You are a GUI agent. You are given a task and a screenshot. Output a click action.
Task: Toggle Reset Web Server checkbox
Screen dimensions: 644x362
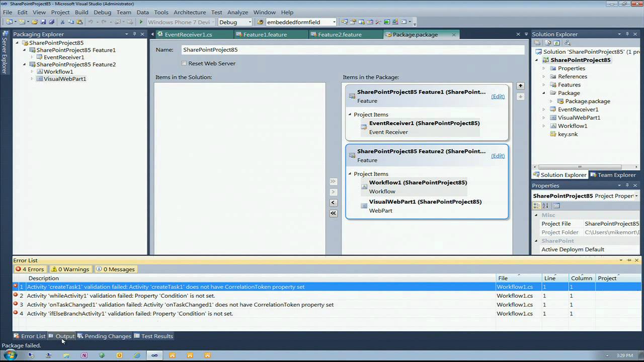(184, 63)
